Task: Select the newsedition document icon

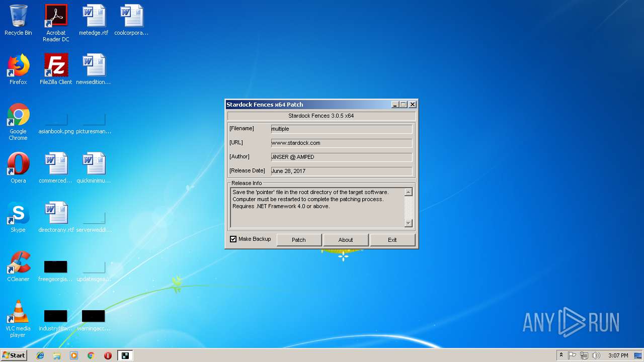Action: (x=94, y=69)
